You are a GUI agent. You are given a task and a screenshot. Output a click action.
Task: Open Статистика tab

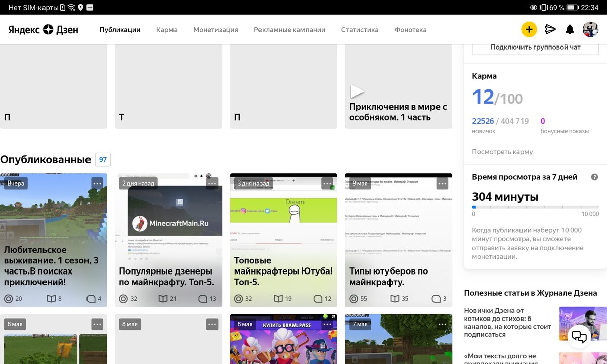360,30
